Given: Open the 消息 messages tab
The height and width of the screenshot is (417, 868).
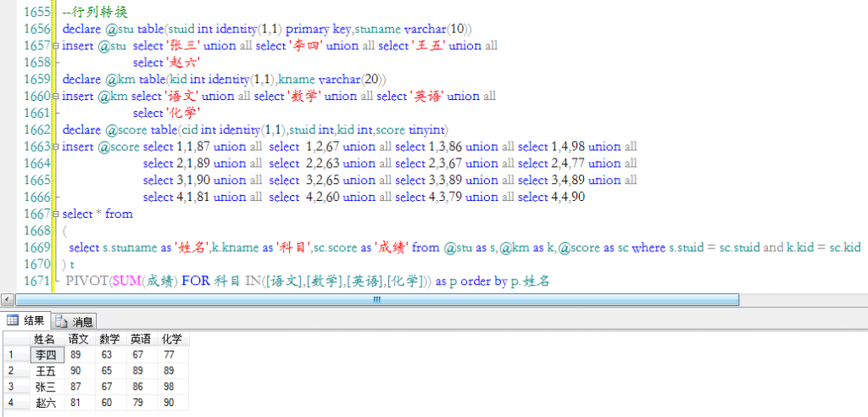Looking at the screenshot, I should point(75,321).
